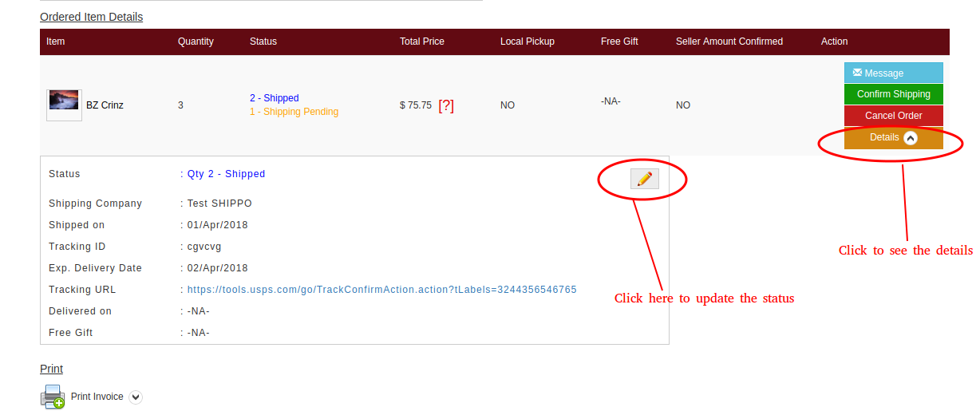Image resolution: width=980 pixels, height=415 pixels.
Task: Click the Free Gift column header
Action: [619, 41]
